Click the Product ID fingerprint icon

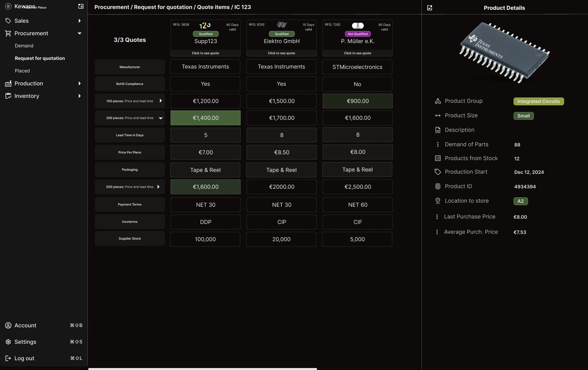[438, 186]
